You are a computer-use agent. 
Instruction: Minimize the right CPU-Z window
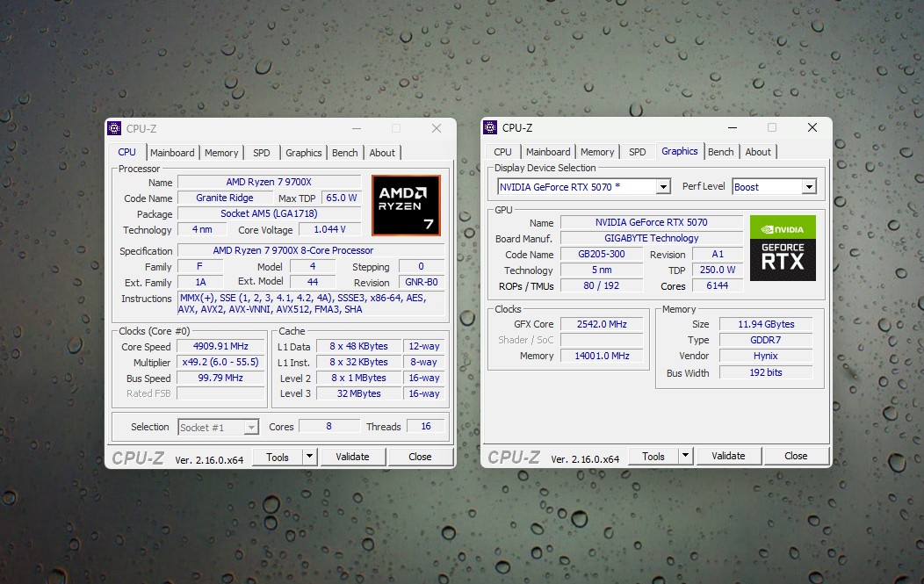(733, 127)
